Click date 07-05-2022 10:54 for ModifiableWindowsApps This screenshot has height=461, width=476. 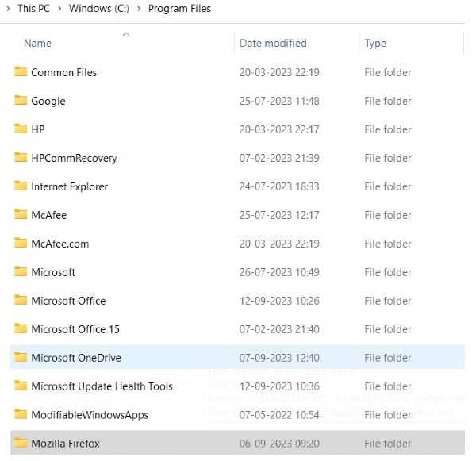[279, 415]
